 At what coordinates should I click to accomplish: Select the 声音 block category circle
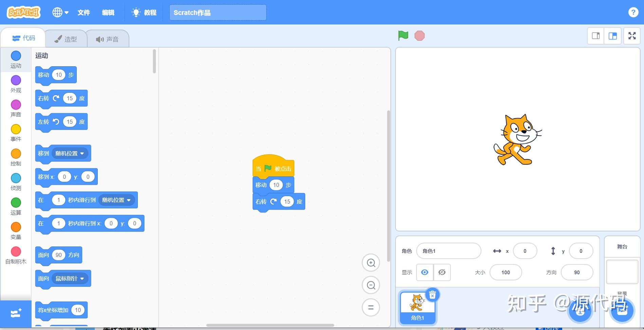(x=16, y=105)
